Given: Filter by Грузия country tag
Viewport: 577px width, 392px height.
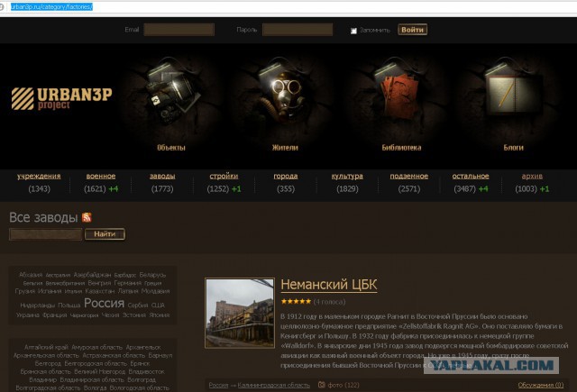Looking at the screenshot, I should click(x=25, y=291).
